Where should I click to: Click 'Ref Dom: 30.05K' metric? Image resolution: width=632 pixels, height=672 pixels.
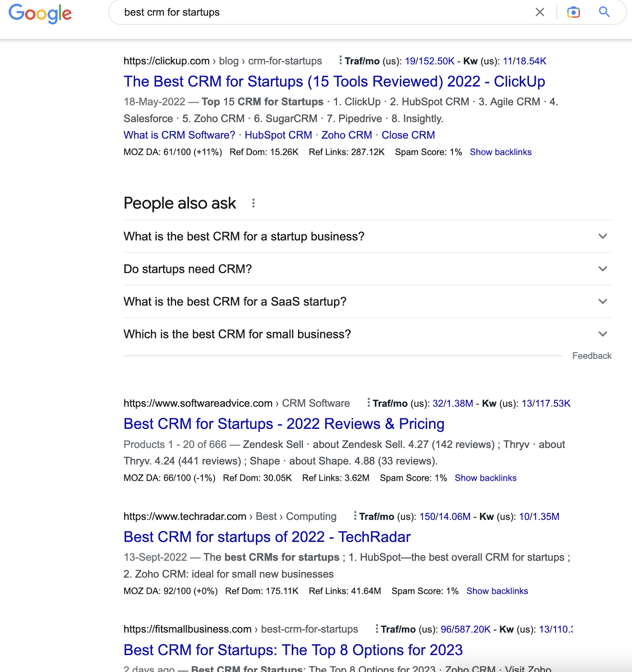coord(257,478)
